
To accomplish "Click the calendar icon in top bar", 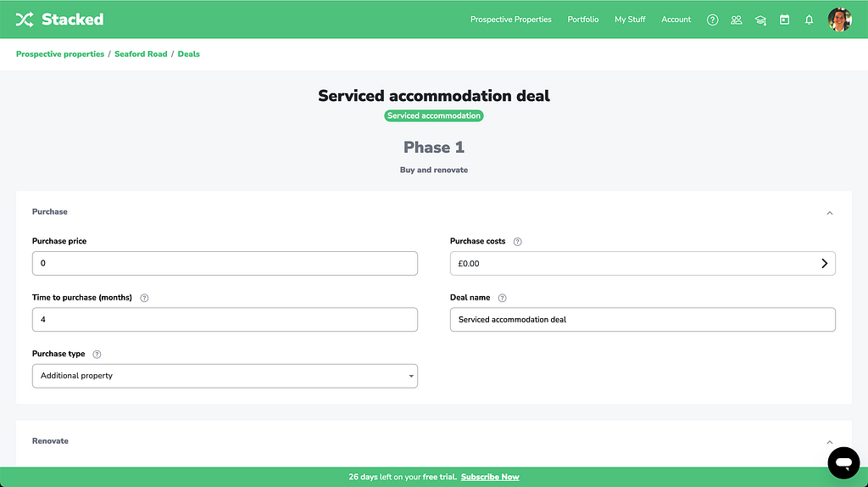I will [784, 20].
